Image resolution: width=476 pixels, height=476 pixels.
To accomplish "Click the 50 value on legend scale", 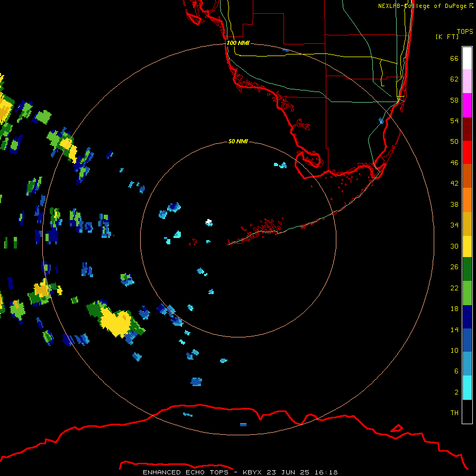I will (x=454, y=142).
